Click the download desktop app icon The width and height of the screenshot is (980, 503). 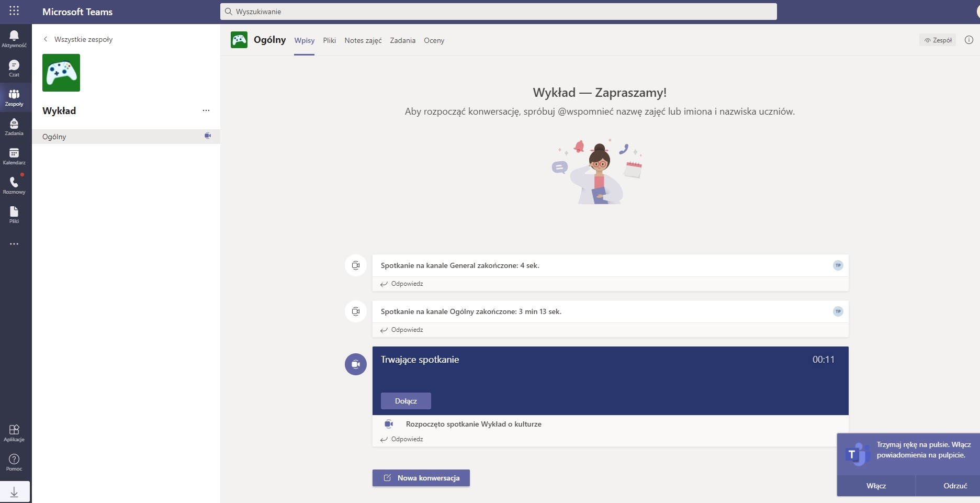click(14, 492)
